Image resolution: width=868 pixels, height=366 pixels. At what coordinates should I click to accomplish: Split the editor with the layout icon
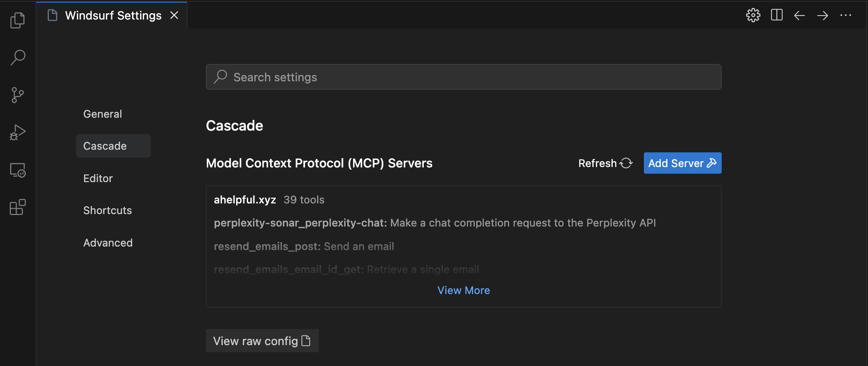point(776,16)
